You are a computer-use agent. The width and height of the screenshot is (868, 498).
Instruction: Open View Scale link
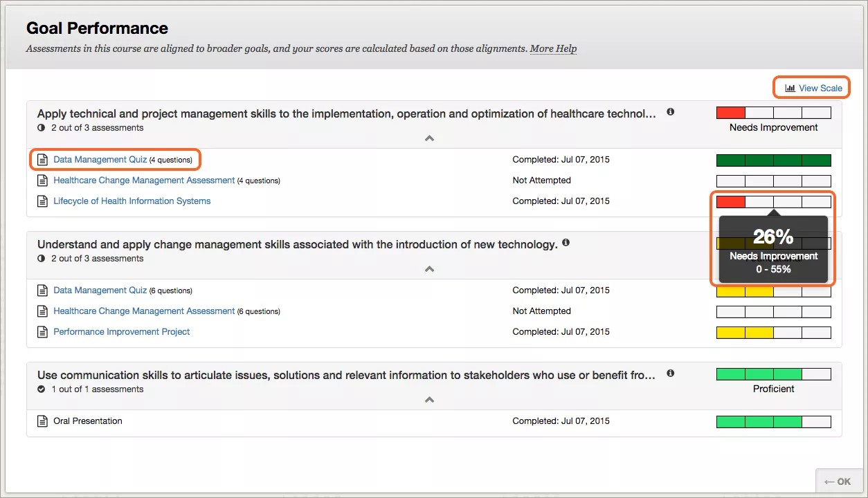[x=820, y=88]
